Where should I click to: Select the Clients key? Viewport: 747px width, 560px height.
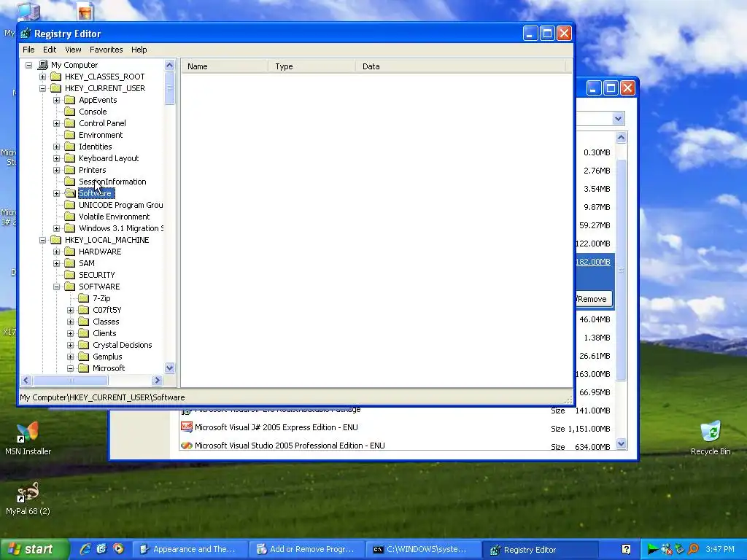click(104, 333)
